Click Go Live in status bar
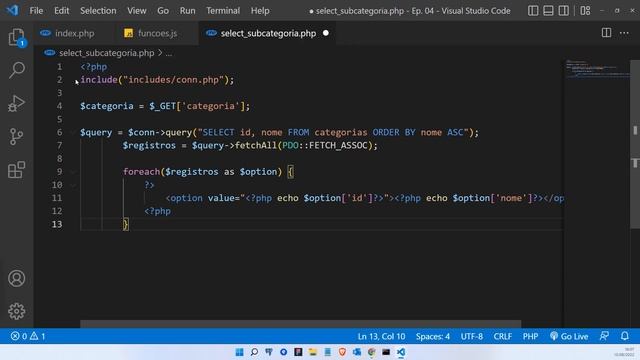This screenshot has height=360, width=640. tap(569, 336)
